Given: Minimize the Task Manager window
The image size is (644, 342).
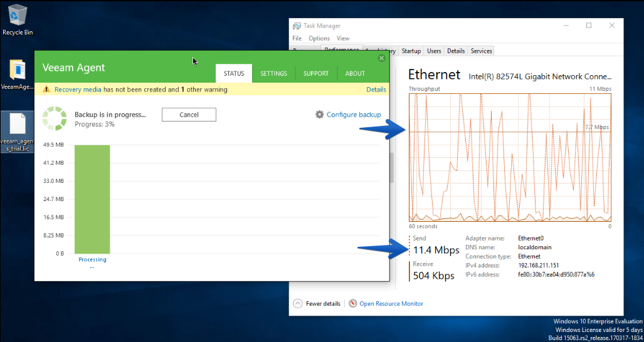Looking at the screenshot, I should (566, 26).
